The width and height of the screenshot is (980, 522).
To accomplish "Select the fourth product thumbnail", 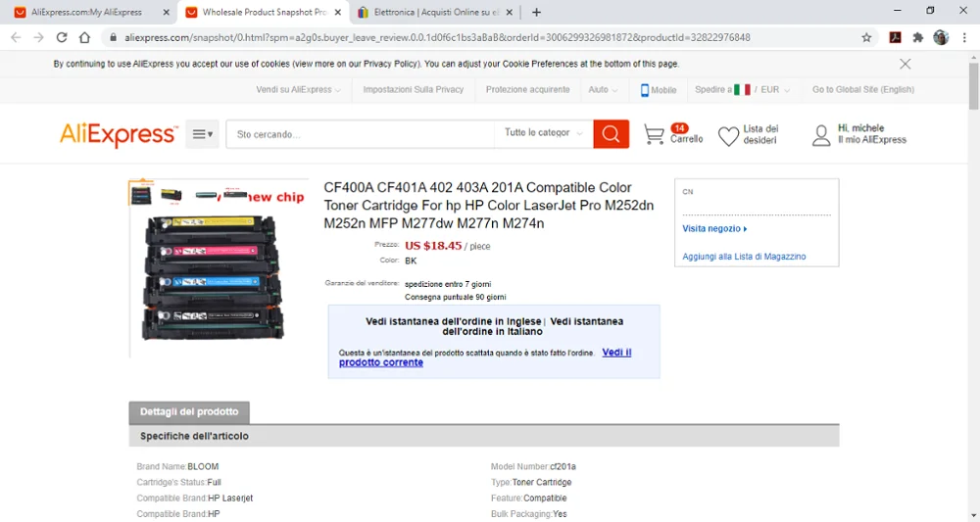I will pos(235,194).
